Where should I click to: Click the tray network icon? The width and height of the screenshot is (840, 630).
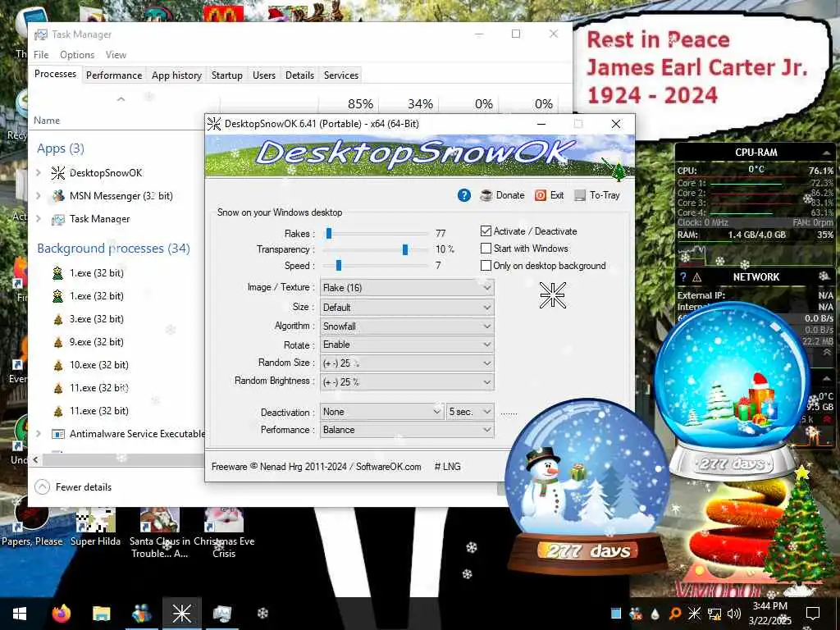click(714, 614)
